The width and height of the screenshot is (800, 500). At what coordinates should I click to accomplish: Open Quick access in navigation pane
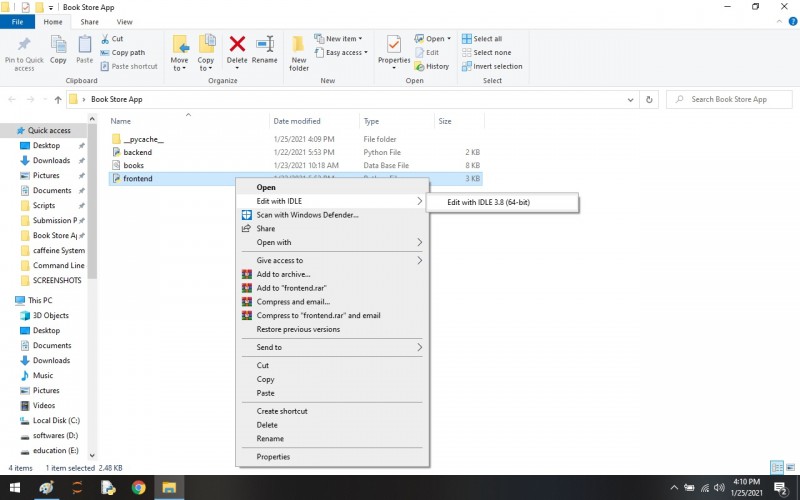(49, 131)
